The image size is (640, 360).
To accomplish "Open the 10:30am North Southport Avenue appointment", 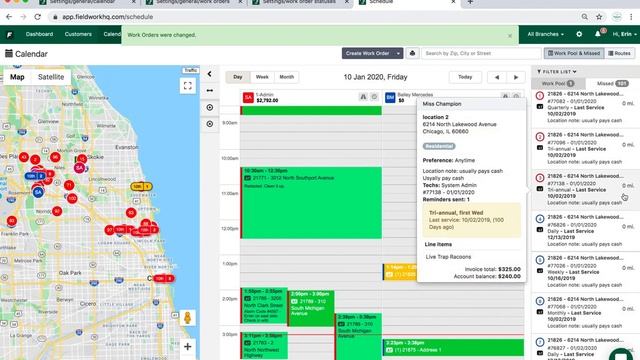I will (x=311, y=202).
